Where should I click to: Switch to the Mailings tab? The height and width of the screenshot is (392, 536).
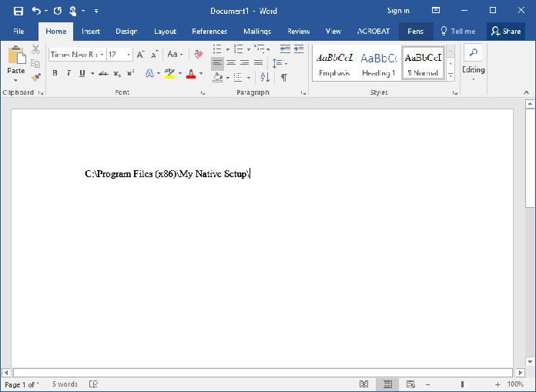(257, 32)
